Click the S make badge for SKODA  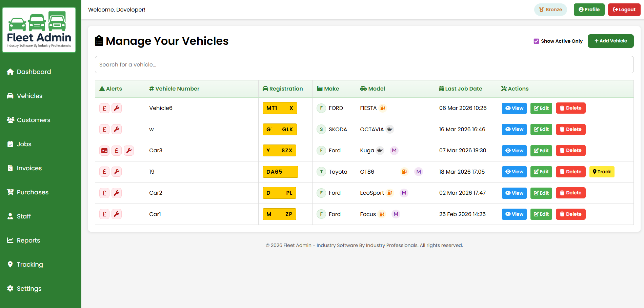pos(321,129)
